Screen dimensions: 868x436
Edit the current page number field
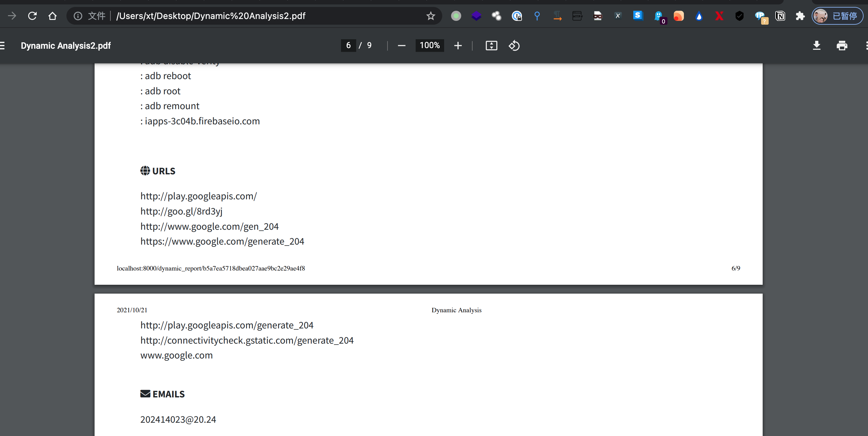pos(348,46)
